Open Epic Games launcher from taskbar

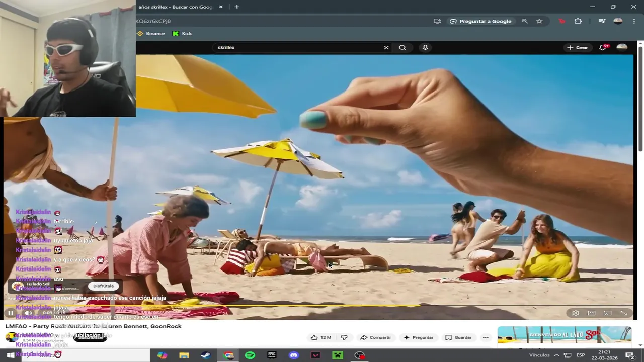point(272,355)
